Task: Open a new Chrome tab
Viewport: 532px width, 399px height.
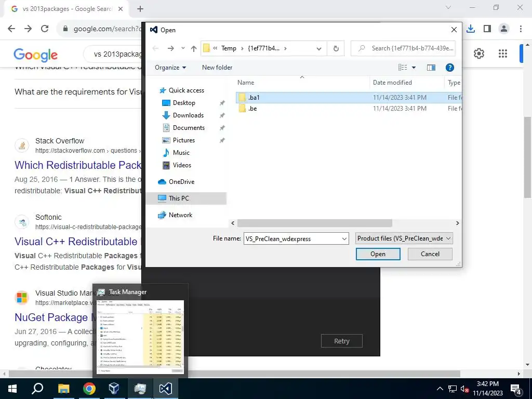Action: coord(140,9)
